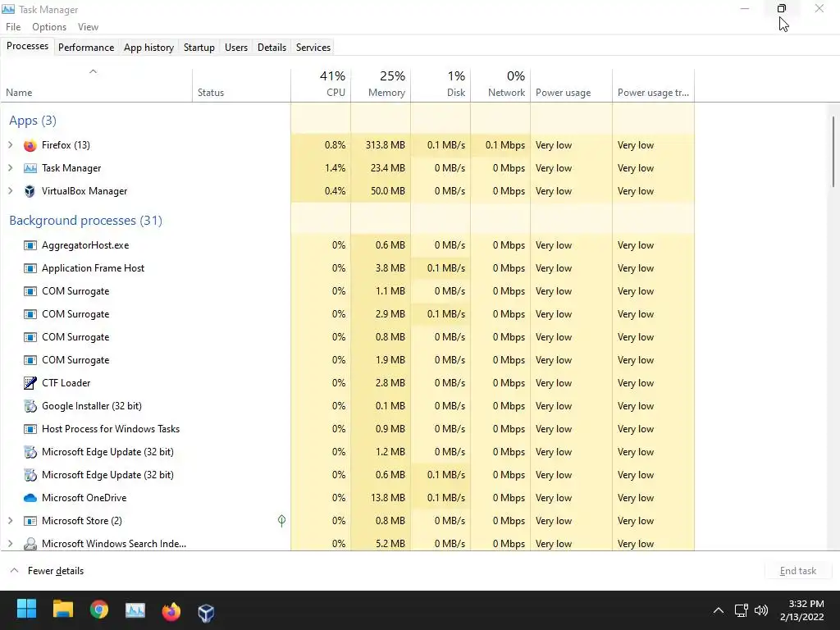840x630 pixels.
Task: Expand Microsoft Windows Search Indexer row
Action: 10,544
